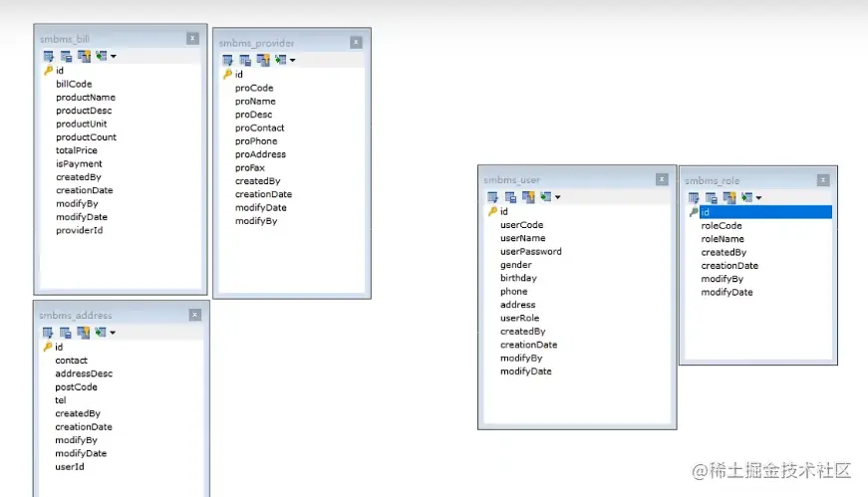Click the yellow-marked table icon in smbms_address toolbar
The height and width of the screenshot is (497, 868).
(x=84, y=332)
